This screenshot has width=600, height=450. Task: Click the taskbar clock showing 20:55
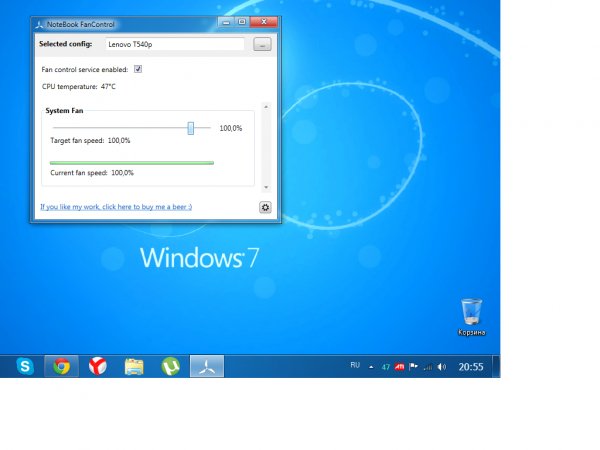471,367
